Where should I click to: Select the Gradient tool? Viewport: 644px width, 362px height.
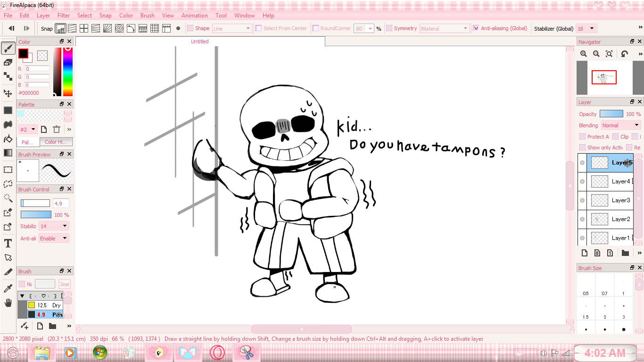pyautogui.click(x=8, y=153)
